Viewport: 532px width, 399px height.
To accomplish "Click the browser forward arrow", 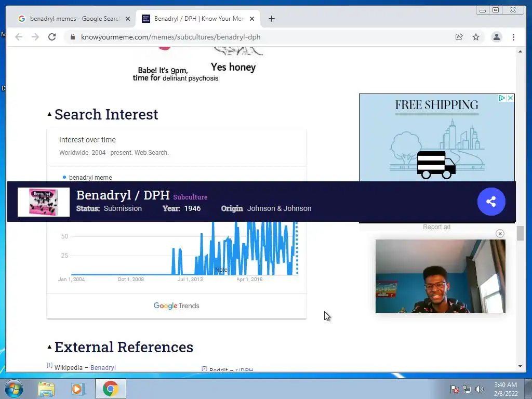I will [35, 37].
